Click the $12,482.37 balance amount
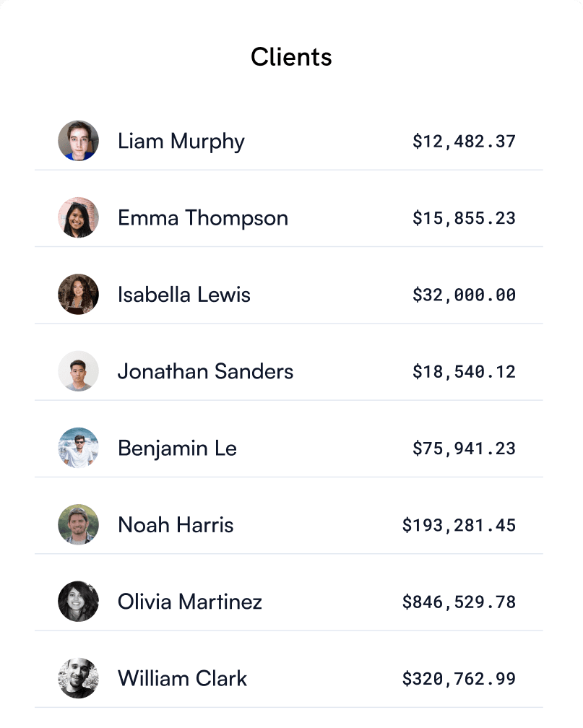Screen dimensions: 583x728 464,141
